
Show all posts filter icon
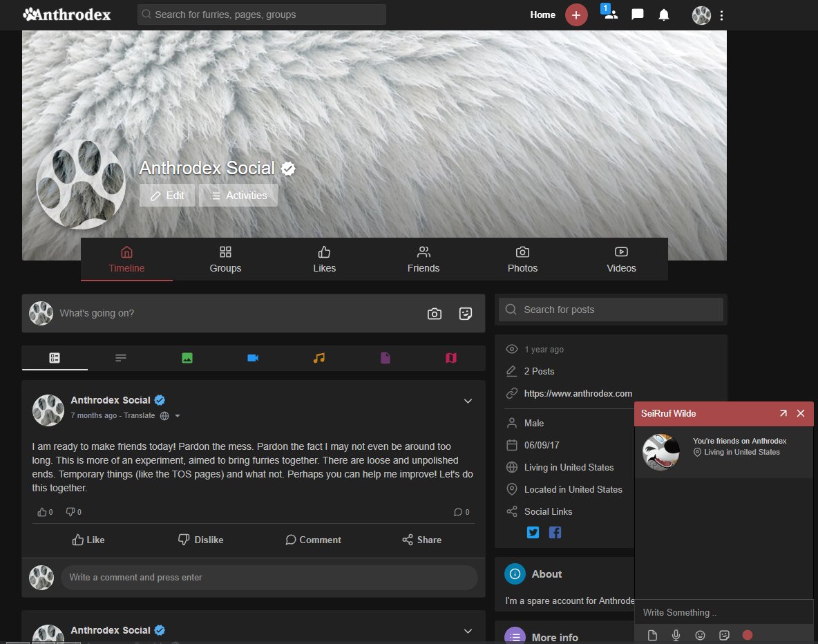point(55,357)
